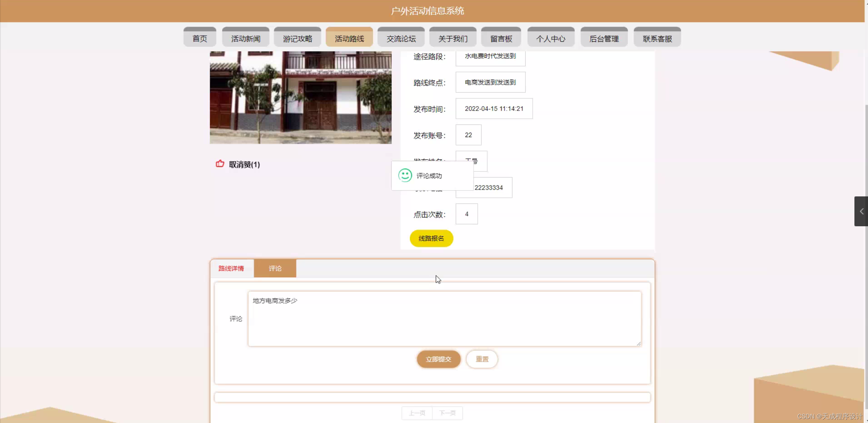Select 交流论坛 in navigation bar
The height and width of the screenshot is (423, 868).
tap(401, 38)
